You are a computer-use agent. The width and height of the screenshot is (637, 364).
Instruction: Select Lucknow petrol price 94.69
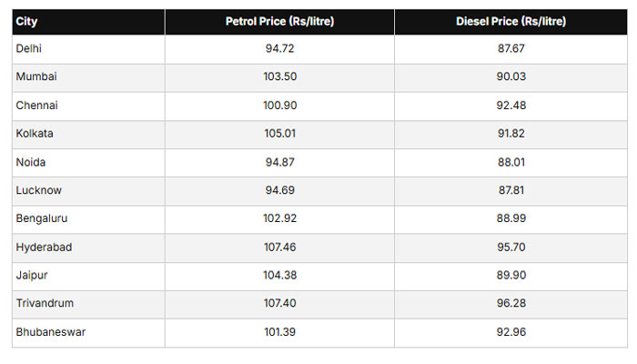click(279, 190)
